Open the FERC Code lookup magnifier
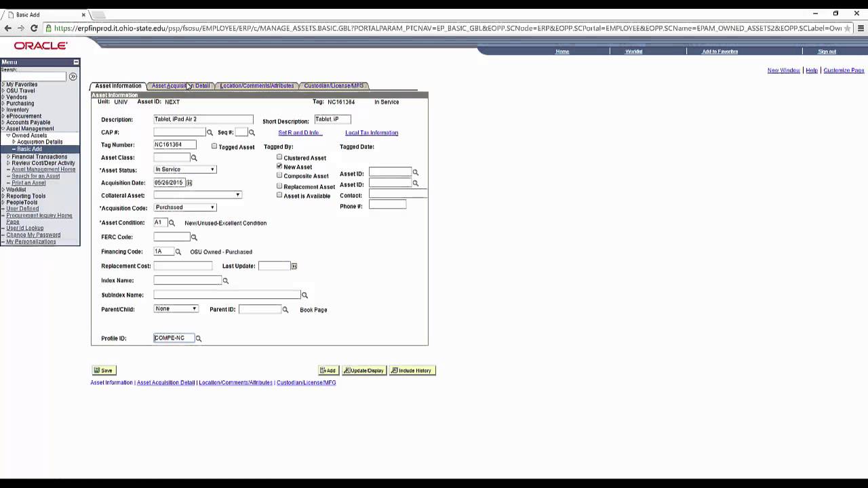 (x=194, y=237)
